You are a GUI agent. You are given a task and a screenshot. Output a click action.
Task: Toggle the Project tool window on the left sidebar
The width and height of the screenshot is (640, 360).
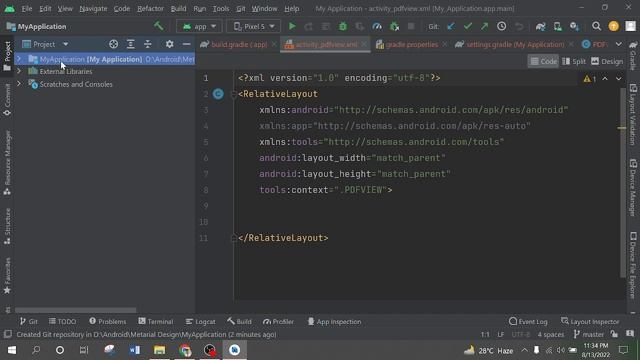7,56
